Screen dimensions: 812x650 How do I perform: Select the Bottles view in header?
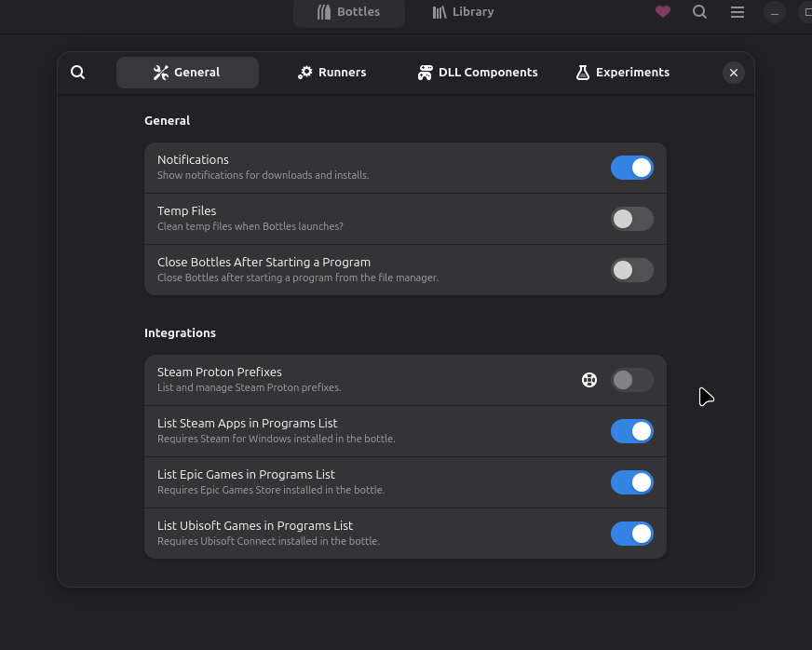click(x=349, y=12)
